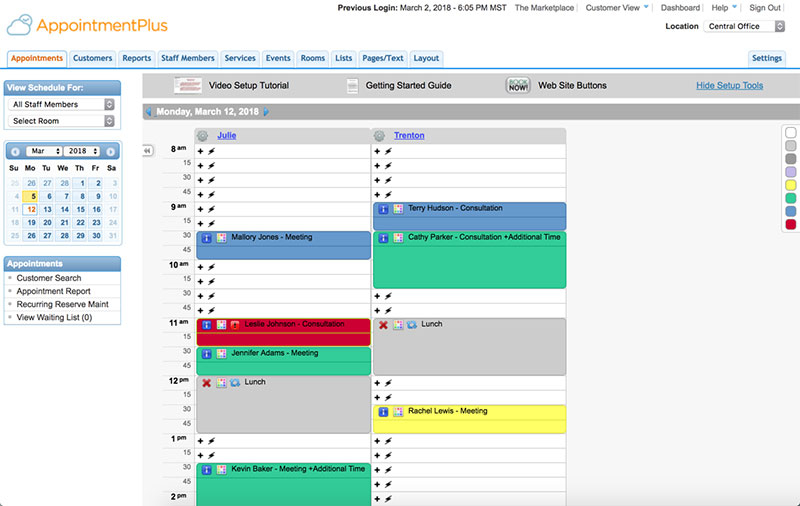Screen dimensions: 800x506
Task: Click info icon on Jennifer Adams meeting
Action: coord(207,354)
